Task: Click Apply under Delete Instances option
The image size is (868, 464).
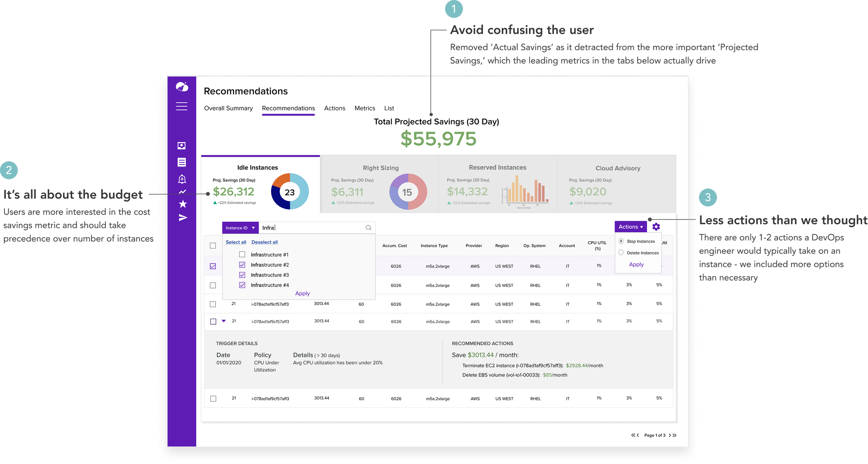Action: click(636, 264)
